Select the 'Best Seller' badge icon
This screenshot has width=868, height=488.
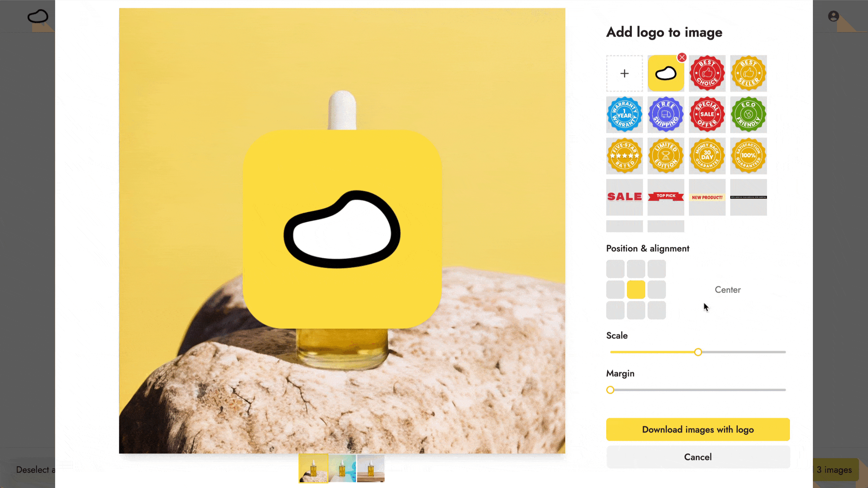(x=748, y=73)
